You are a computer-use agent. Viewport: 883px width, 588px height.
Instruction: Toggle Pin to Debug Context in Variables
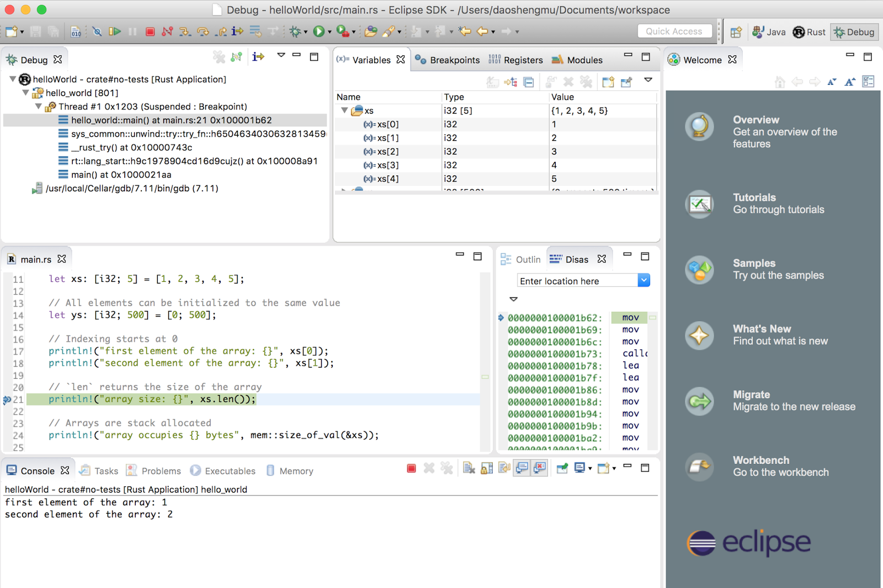626,82
